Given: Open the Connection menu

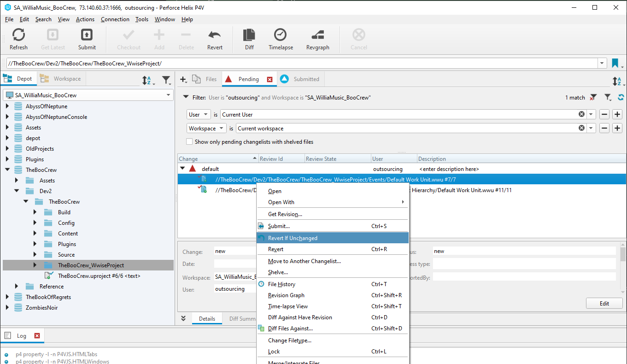Looking at the screenshot, I should [x=115, y=19].
